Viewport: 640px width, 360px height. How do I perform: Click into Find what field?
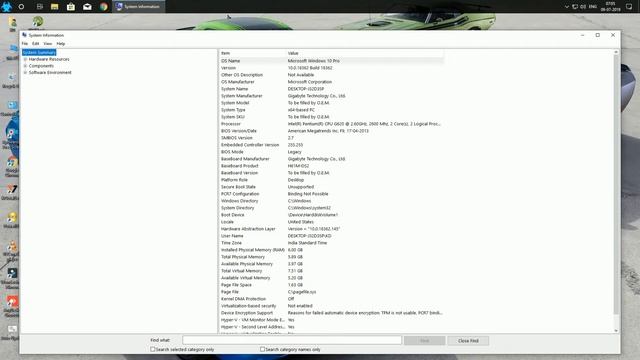tap(292, 340)
